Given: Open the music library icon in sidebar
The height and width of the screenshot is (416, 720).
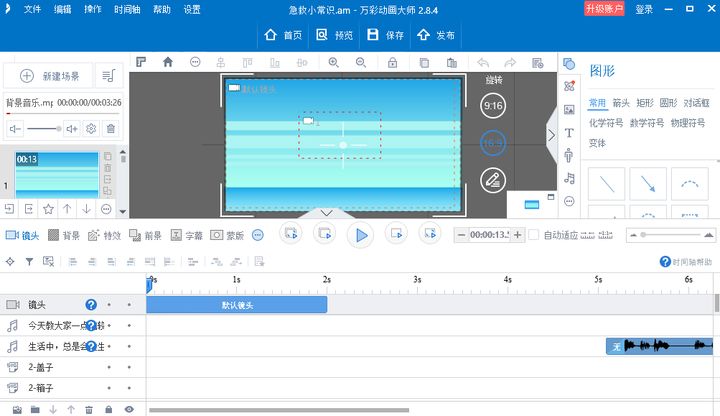Looking at the screenshot, I should pos(569,178).
